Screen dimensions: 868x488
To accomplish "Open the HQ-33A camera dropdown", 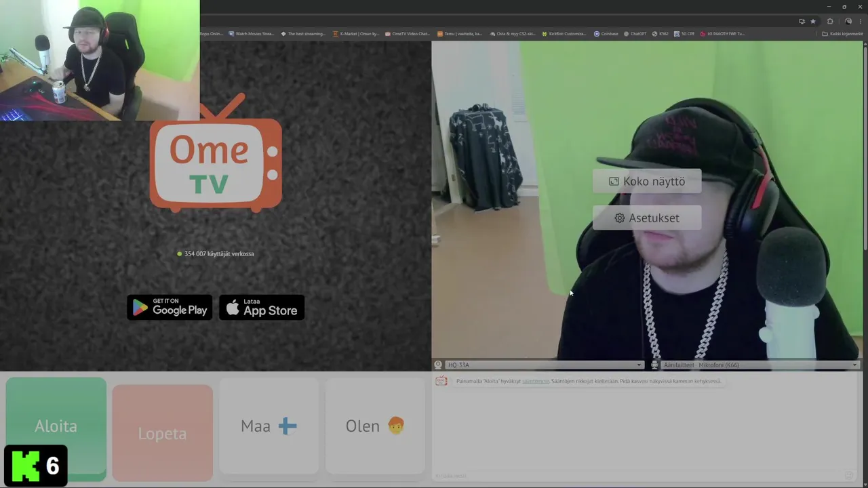I will click(544, 365).
